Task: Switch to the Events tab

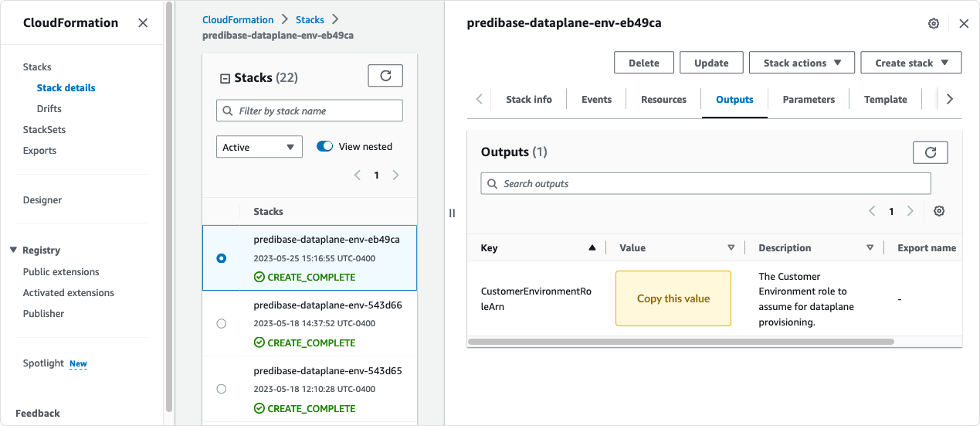Action: click(596, 100)
